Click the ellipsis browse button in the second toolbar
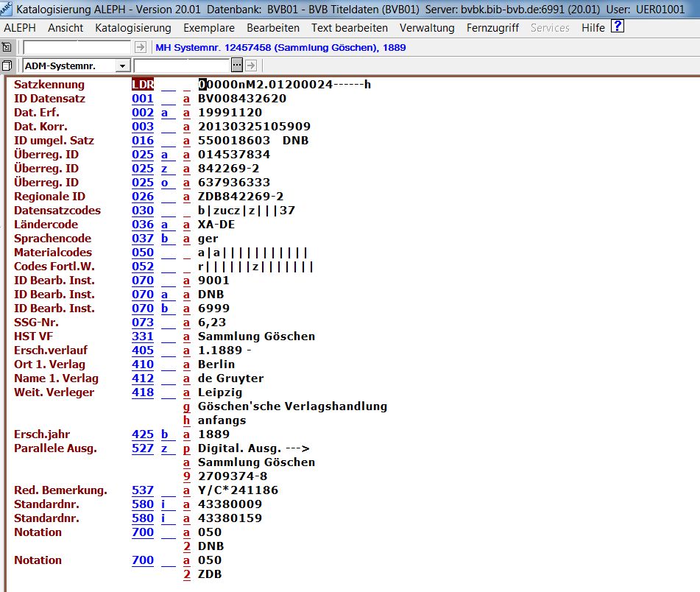The image size is (700, 592). 237,66
